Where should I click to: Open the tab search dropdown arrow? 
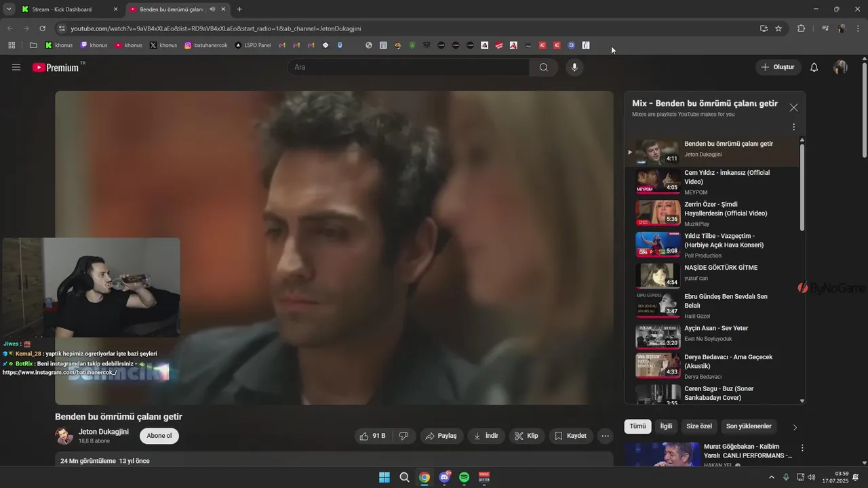(x=9, y=9)
